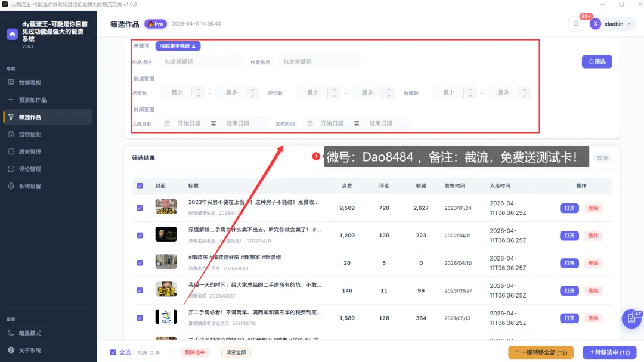Click the 筛选 filter search button
The image size is (644, 362).
(x=596, y=61)
